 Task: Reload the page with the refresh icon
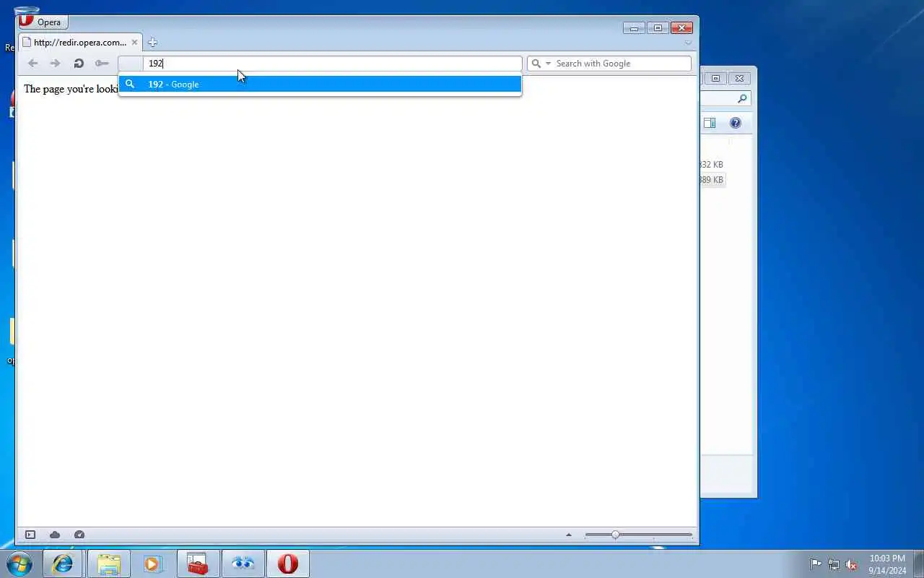(x=79, y=64)
